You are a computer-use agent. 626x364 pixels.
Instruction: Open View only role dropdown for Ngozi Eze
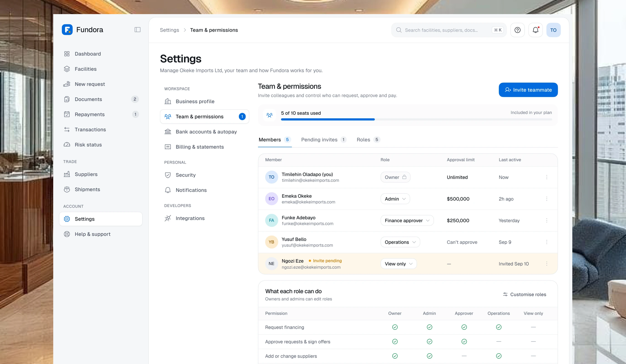pyautogui.click(x=399, y=264)
